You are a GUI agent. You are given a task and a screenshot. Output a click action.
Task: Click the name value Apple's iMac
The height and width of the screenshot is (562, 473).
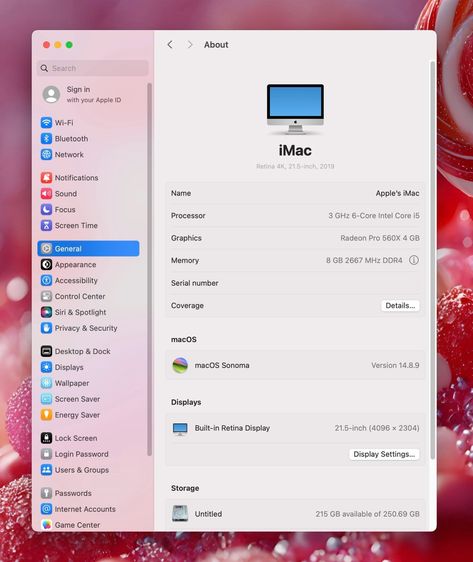(x=397, y=193)
